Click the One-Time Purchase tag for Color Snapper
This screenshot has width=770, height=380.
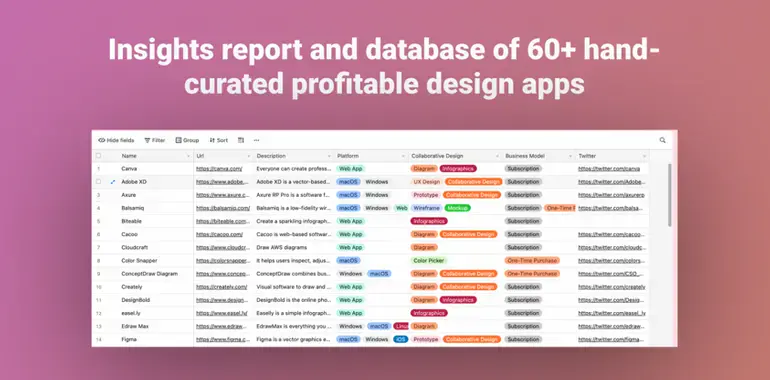tap(532, 261)
